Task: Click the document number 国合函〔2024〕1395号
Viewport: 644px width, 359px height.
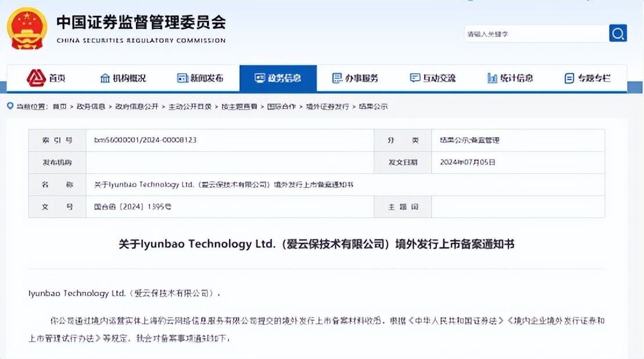Action: coord(133,207)
